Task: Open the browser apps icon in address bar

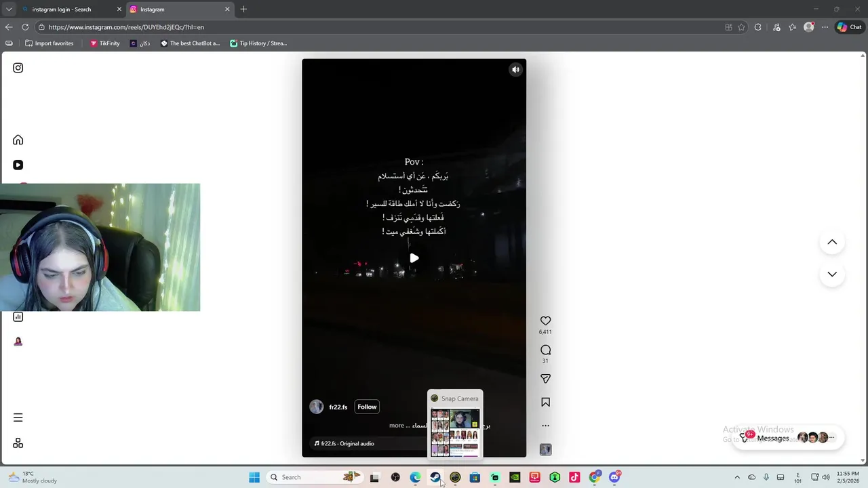Action: click(x=728, y=27)
